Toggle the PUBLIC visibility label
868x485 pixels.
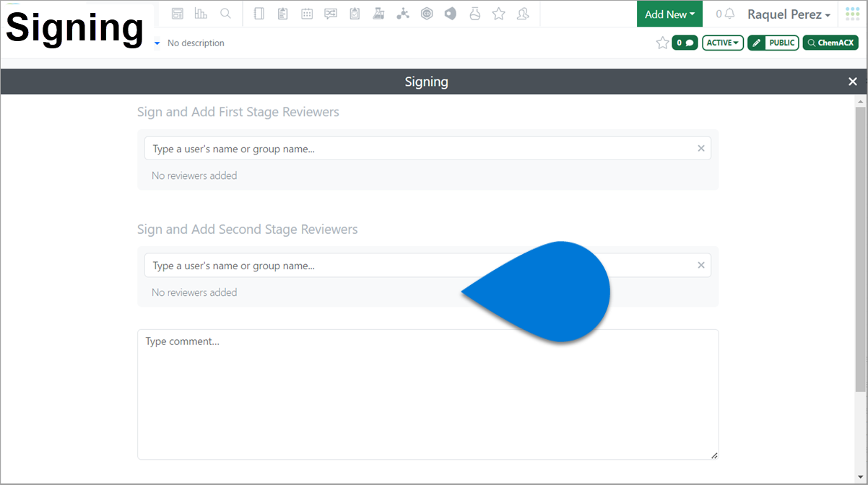(781, 43)
